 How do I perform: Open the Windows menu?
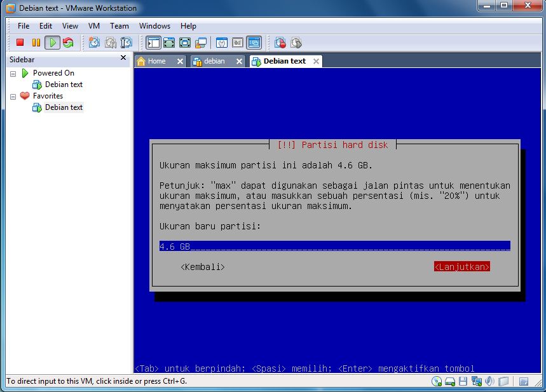(154, 26)
